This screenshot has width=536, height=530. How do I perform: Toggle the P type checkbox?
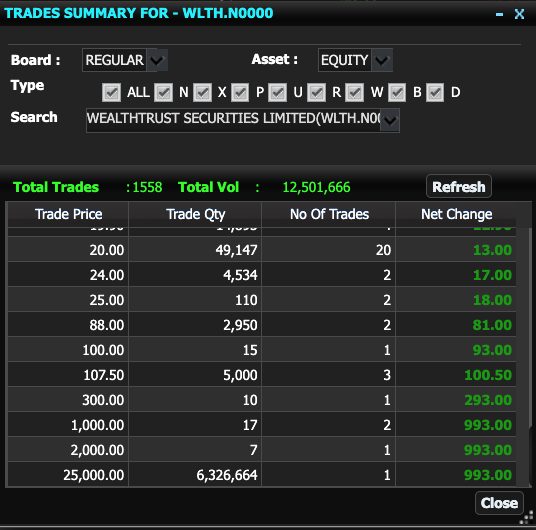click(x=240, y=93)
